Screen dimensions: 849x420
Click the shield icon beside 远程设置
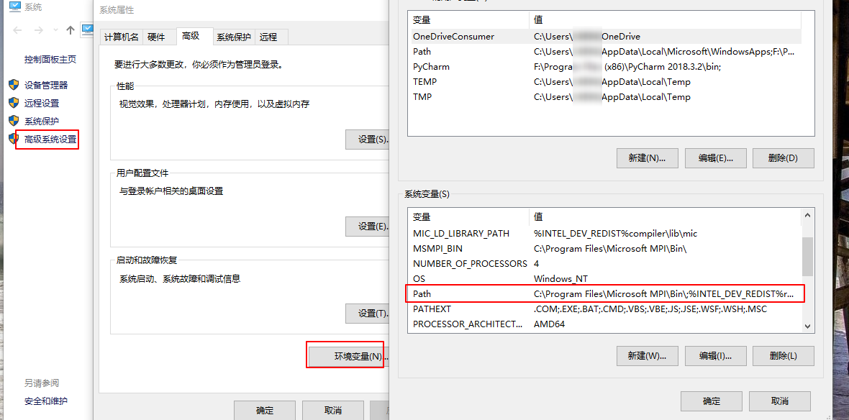[14, 104]
